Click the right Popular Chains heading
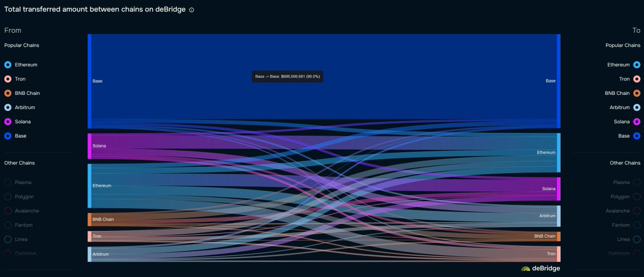 tap(623, 46)
